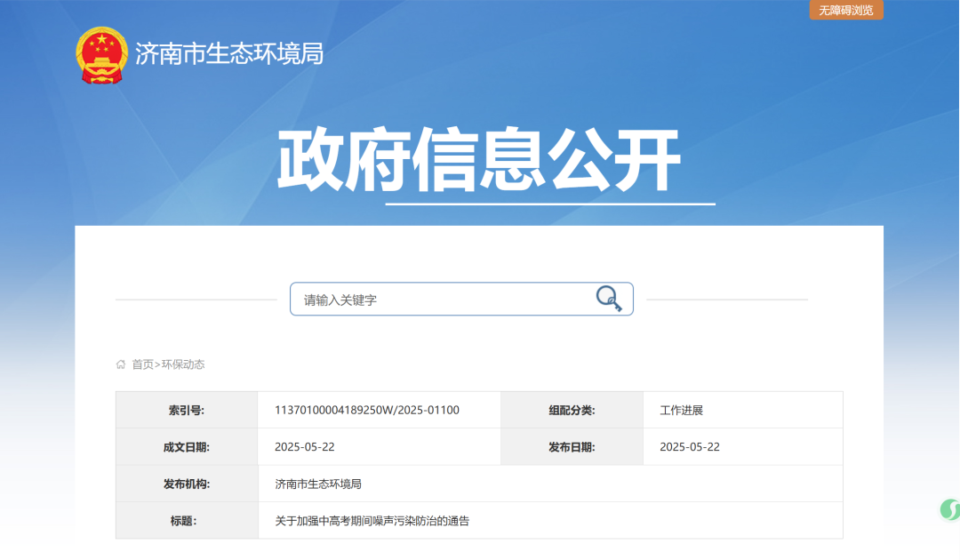The height and width of the screenshot is (560, 960).
Task: Click the 政府信息公开 banner heading
Action: tap(481, 156)
